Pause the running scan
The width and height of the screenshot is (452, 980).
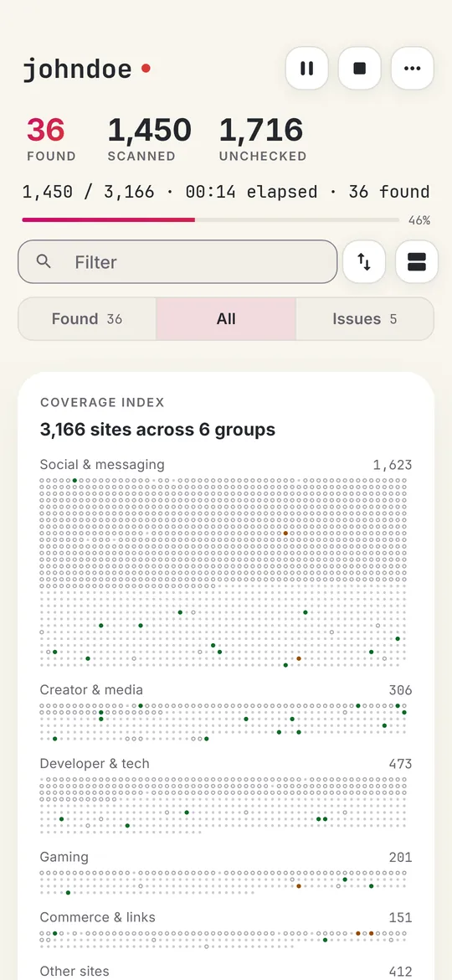coord(306,68)
